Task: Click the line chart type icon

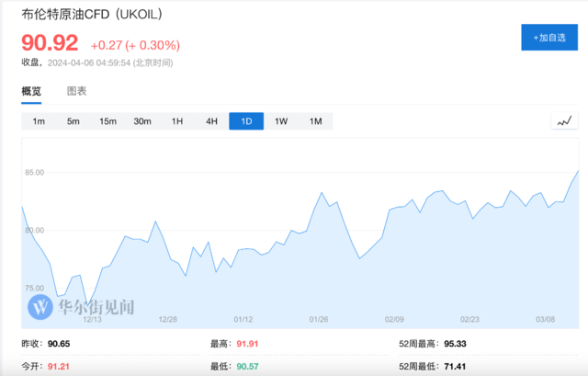Action: pos(564,121)
